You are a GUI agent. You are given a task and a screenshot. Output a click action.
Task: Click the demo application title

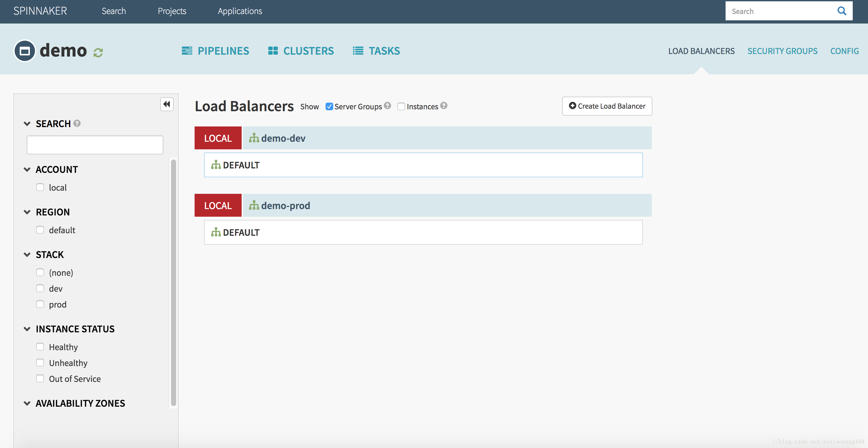63,51
